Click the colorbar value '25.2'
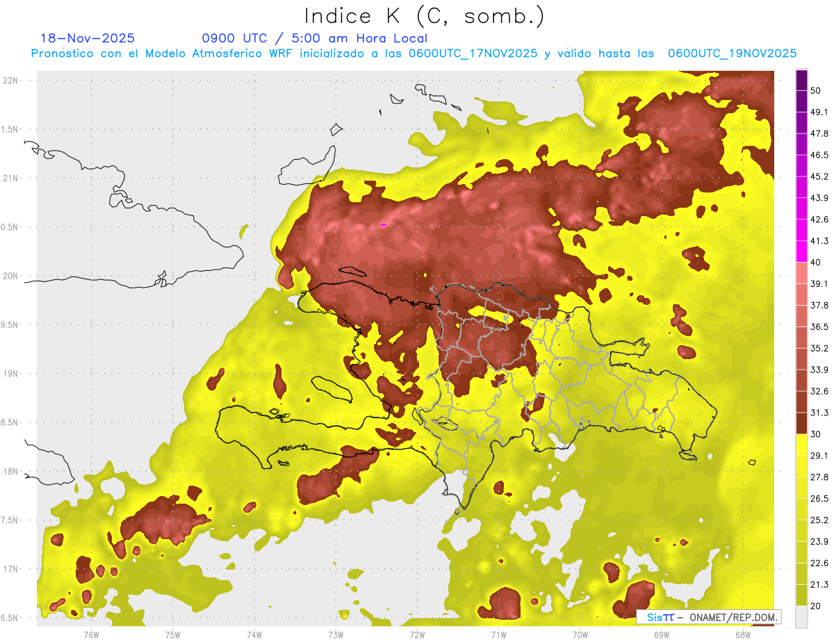This screenshot has width=834, height=644. click(819, 520)
